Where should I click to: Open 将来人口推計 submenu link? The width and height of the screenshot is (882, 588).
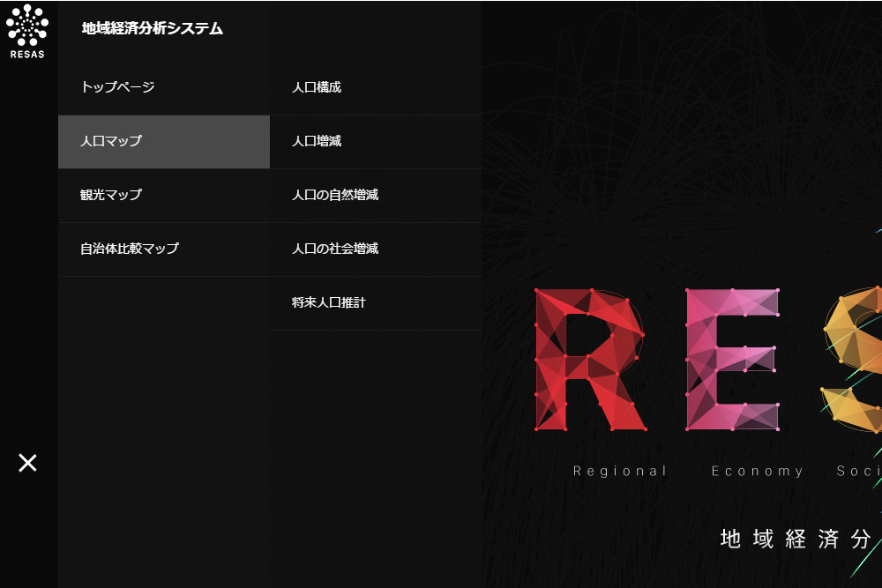[x=376, y=303]
